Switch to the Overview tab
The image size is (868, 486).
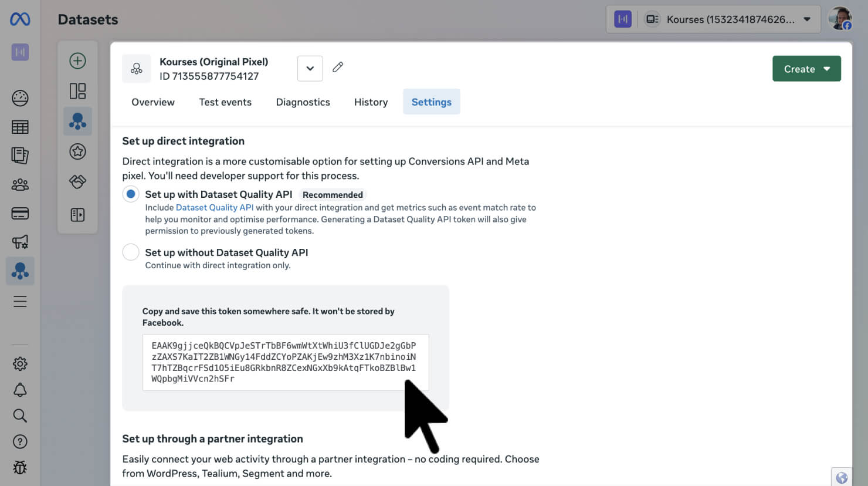point(153,102)
